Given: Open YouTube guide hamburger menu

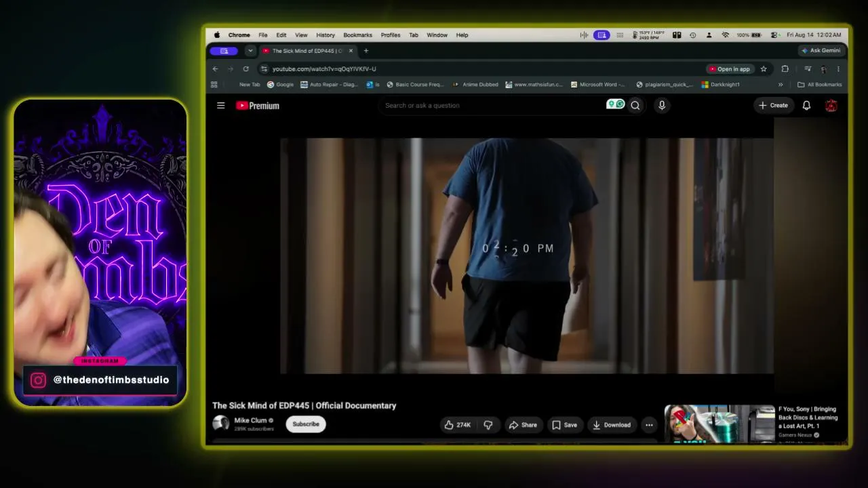Looking at the screenshot, I should click(x=220, y=106).
